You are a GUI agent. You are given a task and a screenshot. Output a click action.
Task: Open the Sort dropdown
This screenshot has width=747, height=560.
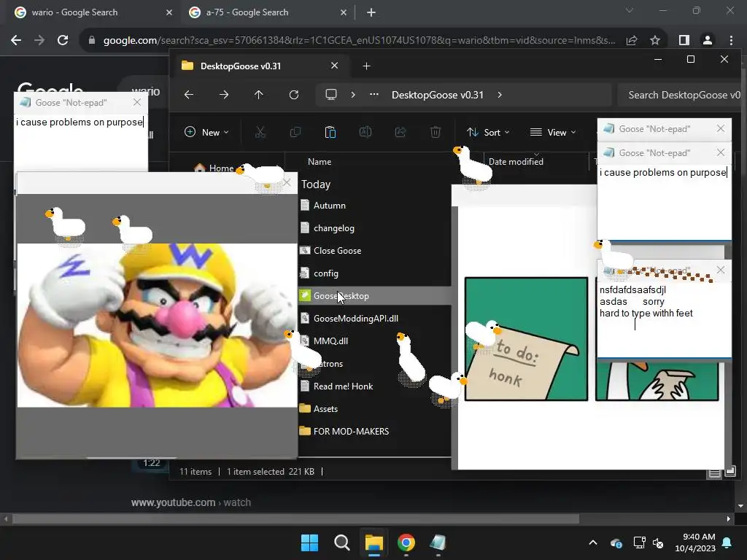coord(488,133)
